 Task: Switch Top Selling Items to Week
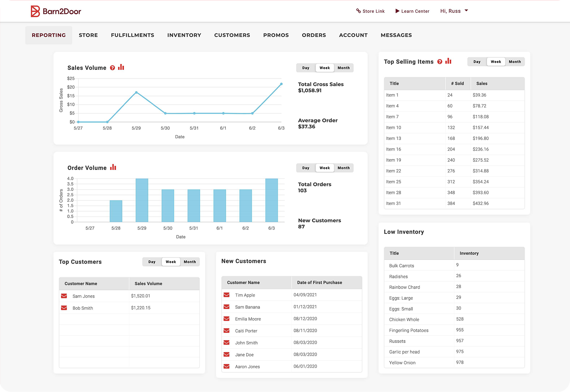coord(496,62)
